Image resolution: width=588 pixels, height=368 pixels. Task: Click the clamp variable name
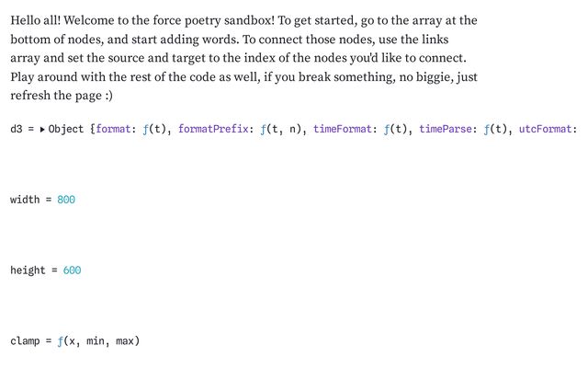pyautogui.click(x=25, y=341)
